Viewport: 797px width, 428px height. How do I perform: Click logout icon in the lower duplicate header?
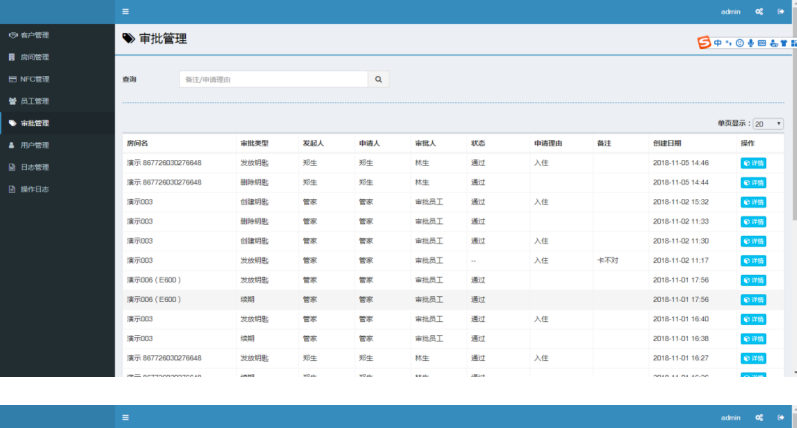coord(781,417)
